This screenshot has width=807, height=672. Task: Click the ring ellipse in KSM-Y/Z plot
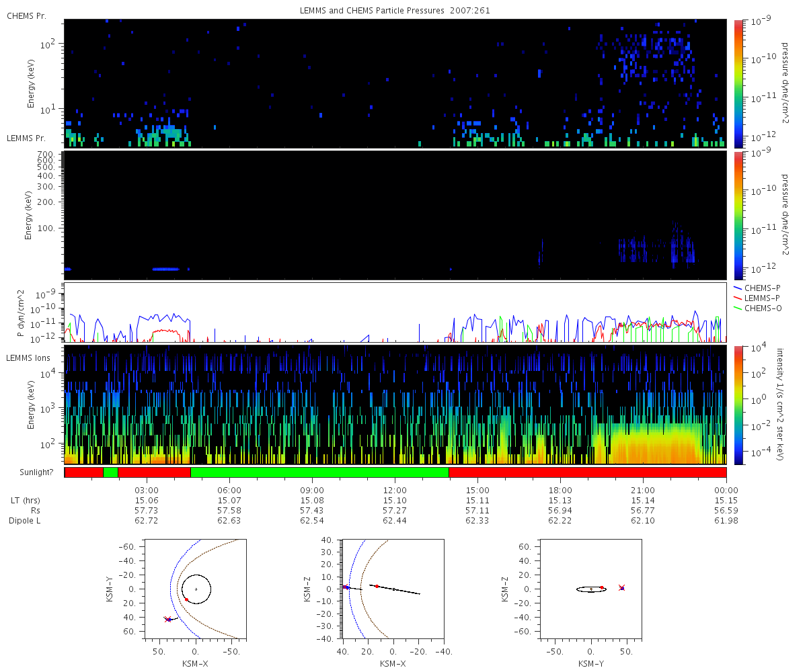click(x=591, y=589)
